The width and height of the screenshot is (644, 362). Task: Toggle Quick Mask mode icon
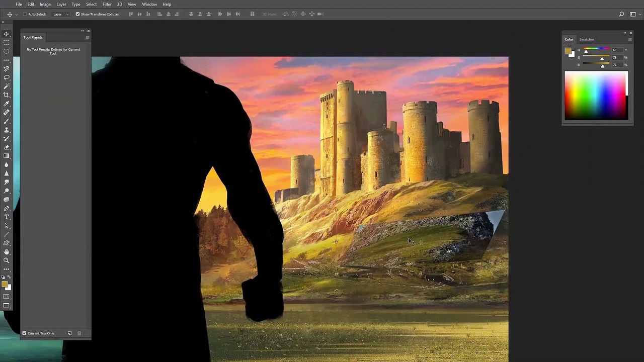(7, 297)
